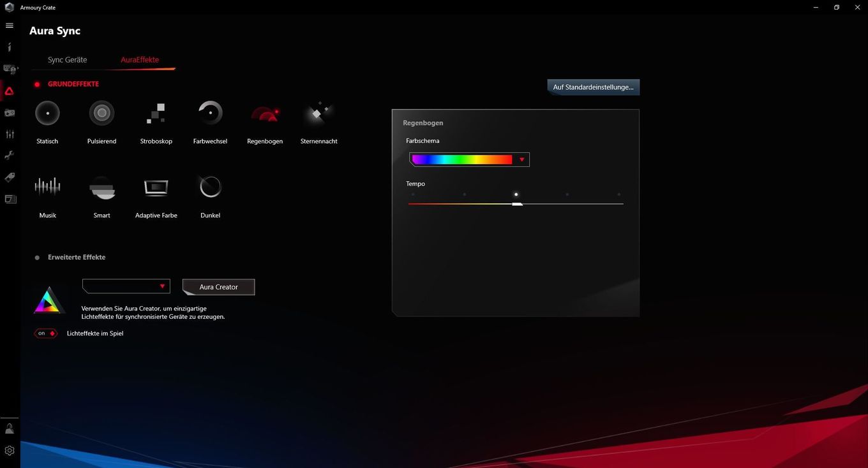868x468 pixels.
Task: Select the GRUNDEFFEKTE radio button
Action: point(37,84)
